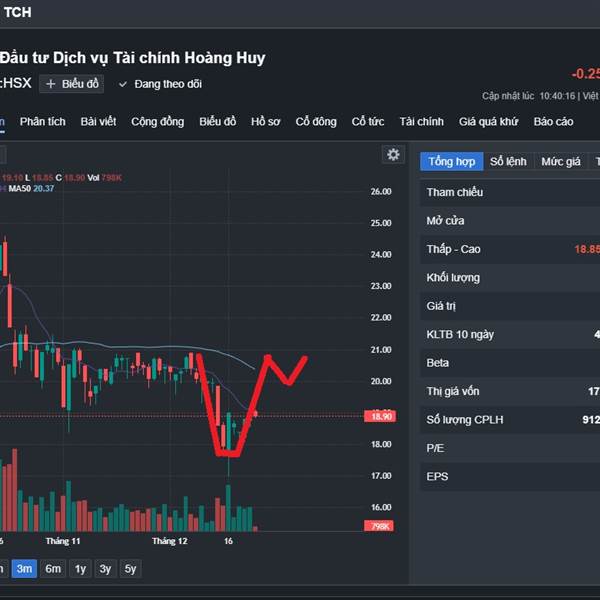This screenshot has width=600, height=600.
Task: View the Cổ đông tab
Action: point(316,122)
